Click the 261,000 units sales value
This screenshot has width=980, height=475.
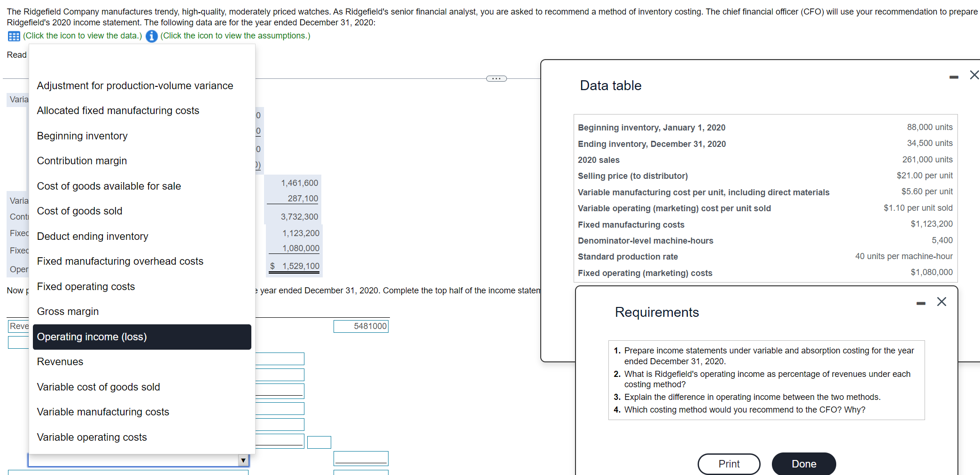[927, 160]
